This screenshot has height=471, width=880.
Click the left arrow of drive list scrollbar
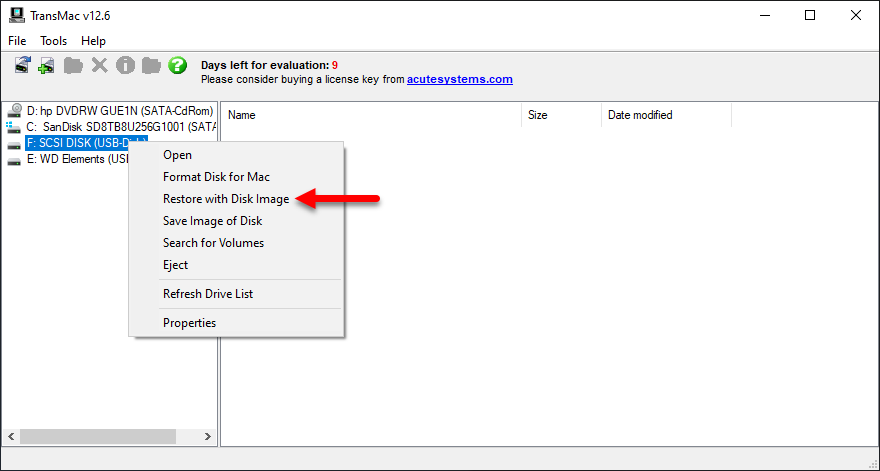click(x=11, y=436)
